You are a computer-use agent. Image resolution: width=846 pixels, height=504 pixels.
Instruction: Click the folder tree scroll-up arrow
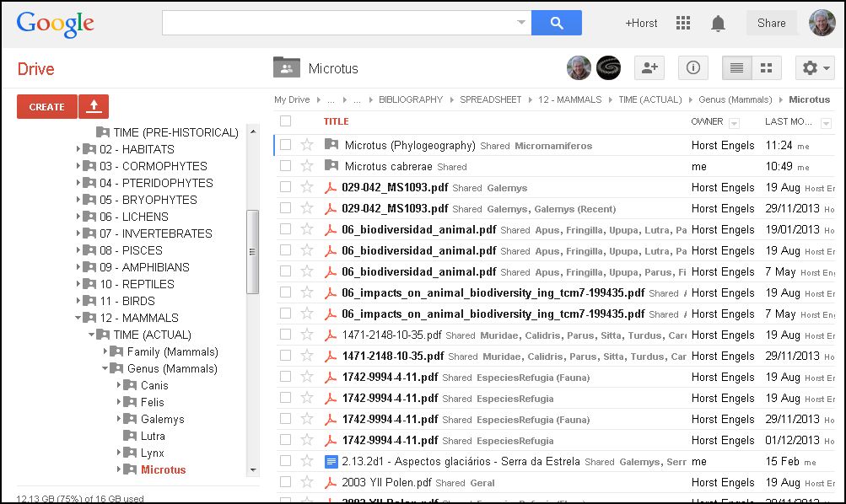(252, 131)
